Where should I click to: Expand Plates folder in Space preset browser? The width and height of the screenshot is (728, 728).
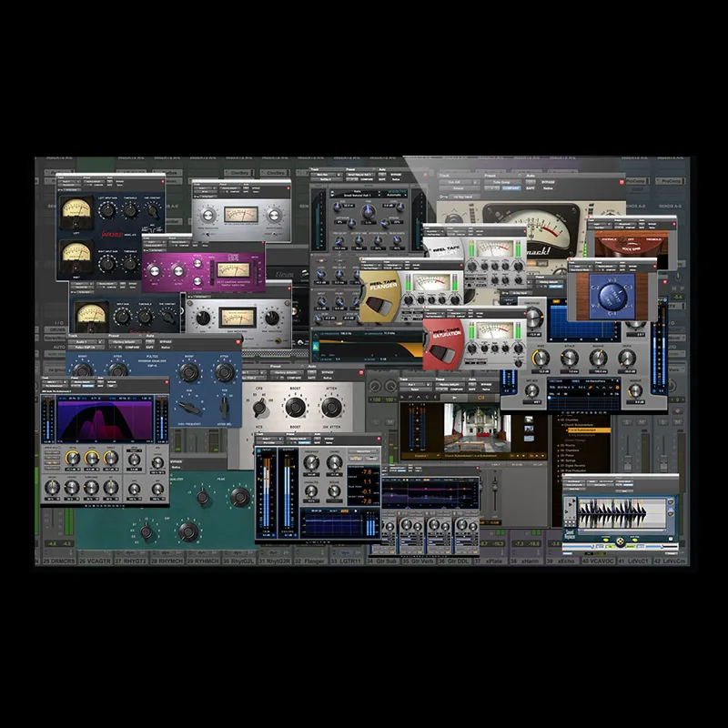(560, 456)
